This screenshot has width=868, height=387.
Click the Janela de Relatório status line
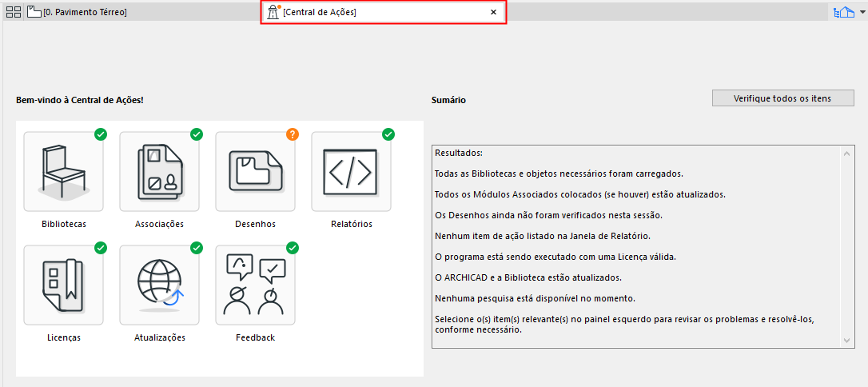pyautogui.click(x=543, y=236)
